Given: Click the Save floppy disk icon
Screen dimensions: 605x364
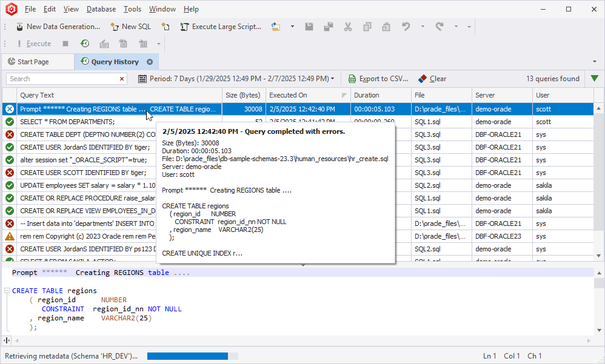Looking at the screenshot, I should coord(309,27).
